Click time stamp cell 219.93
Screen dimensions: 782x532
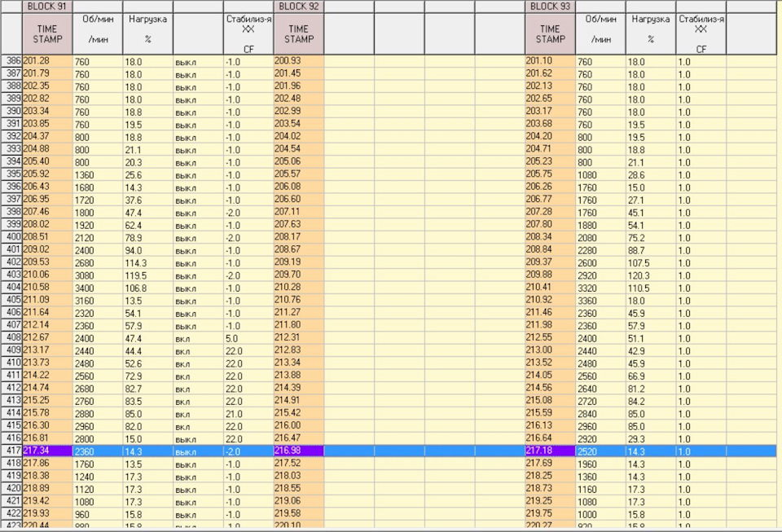pos(47,514)
